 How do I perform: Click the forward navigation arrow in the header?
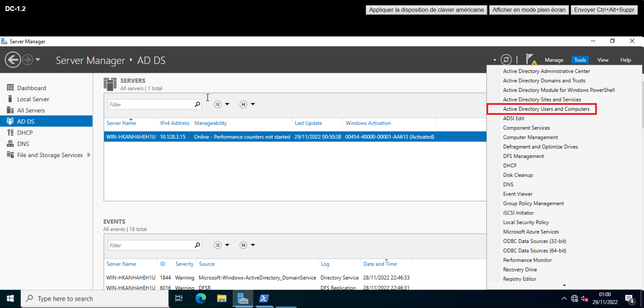coord(28,60)
